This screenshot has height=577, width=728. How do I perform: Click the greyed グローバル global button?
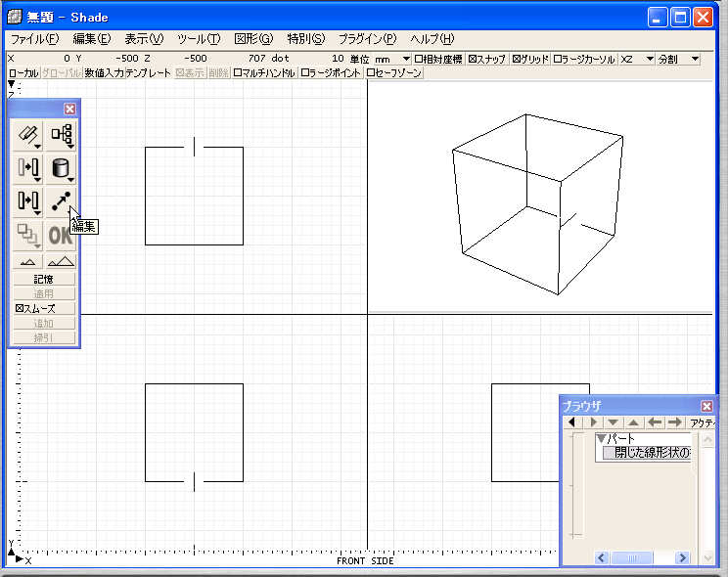click(62, 73)
